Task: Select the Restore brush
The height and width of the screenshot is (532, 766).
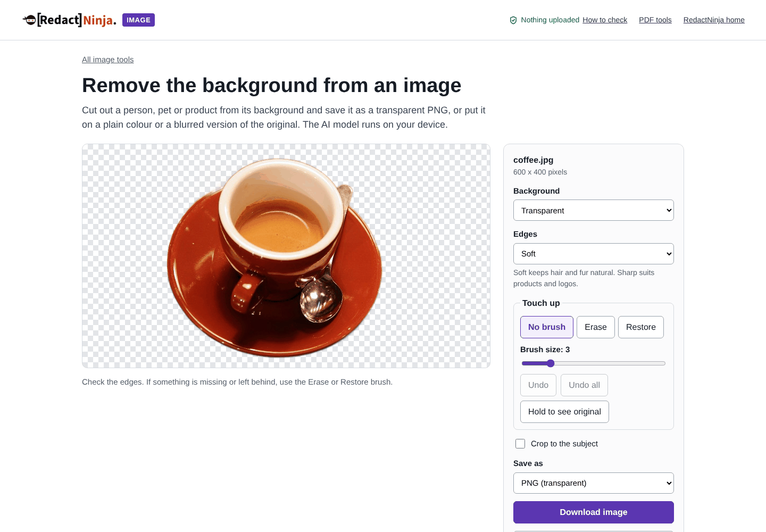Action: pos(641,327)
